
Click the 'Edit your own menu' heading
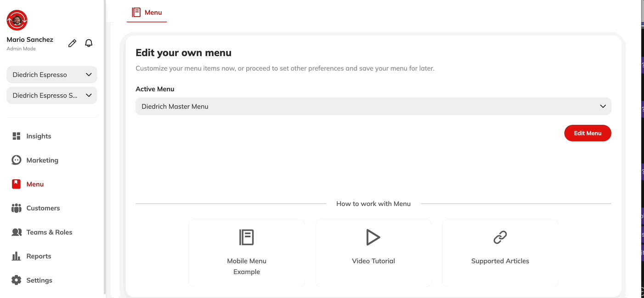click(183, 53)
